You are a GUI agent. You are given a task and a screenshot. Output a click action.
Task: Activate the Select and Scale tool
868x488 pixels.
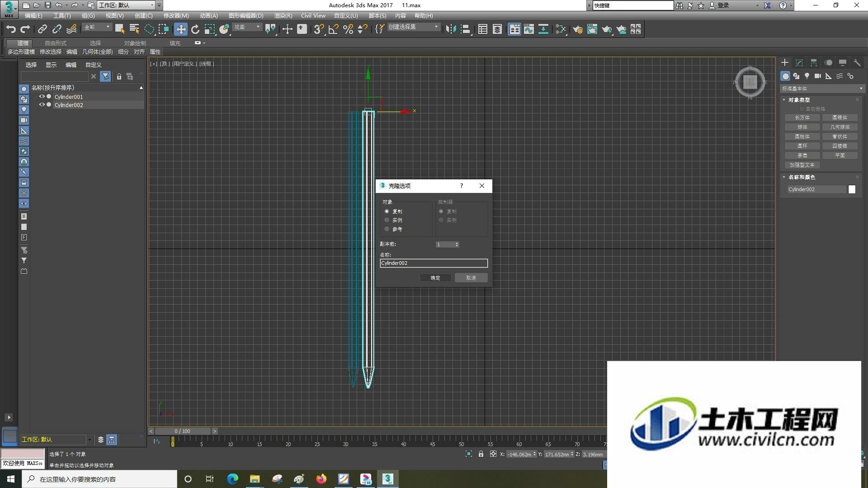click(x=210, y=29)
